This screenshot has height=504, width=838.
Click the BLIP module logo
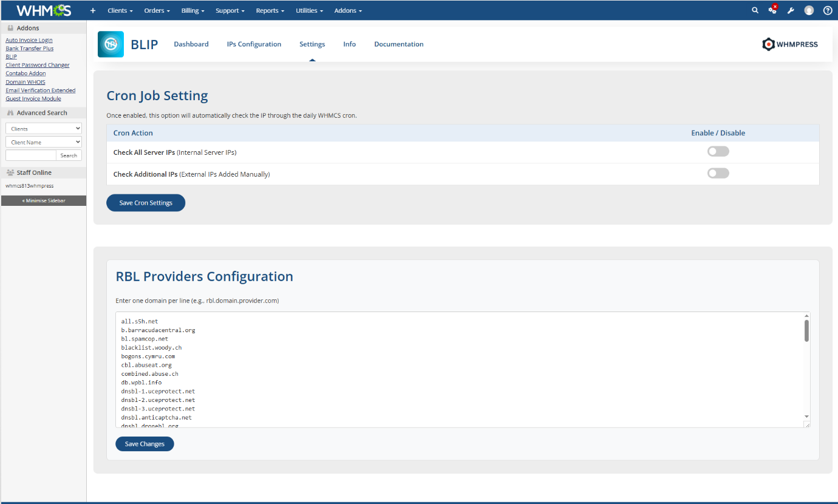tap(111, 44)
